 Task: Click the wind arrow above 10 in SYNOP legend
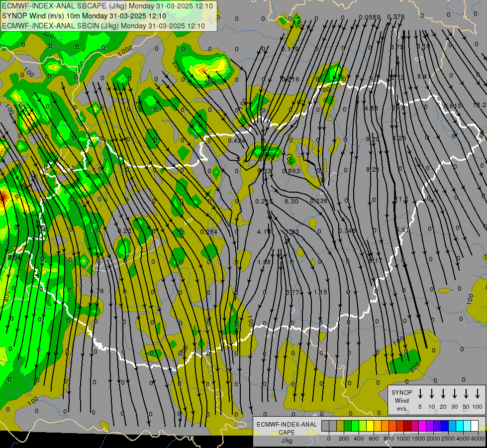(432, 394)
